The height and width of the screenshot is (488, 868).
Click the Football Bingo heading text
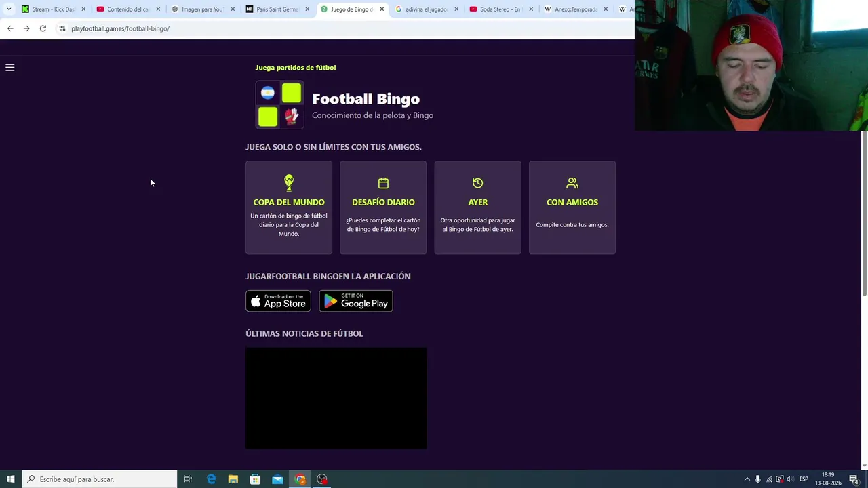pyautogui.click(x=366, y=99)
